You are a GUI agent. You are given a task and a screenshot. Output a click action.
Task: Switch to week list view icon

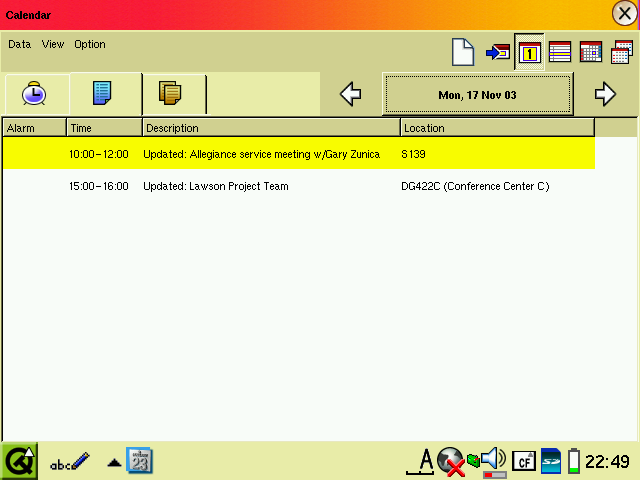click(560, 51)
